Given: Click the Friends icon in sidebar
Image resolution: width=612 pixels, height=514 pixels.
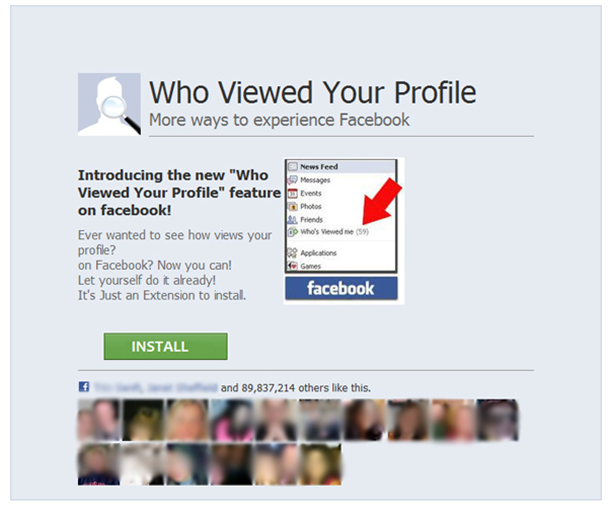Looking at the screenshot, I should [292, 220].
